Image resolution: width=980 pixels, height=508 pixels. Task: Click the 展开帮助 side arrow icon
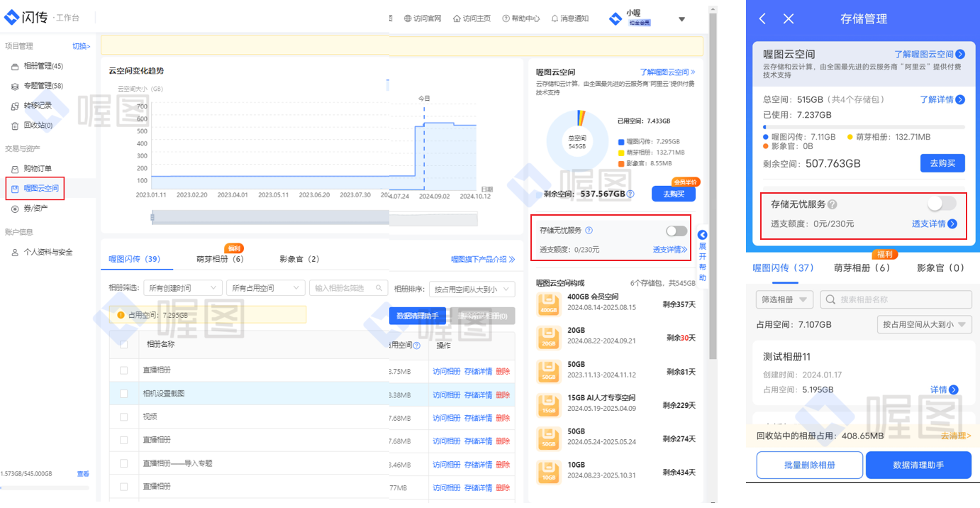(x=703, y=235)
